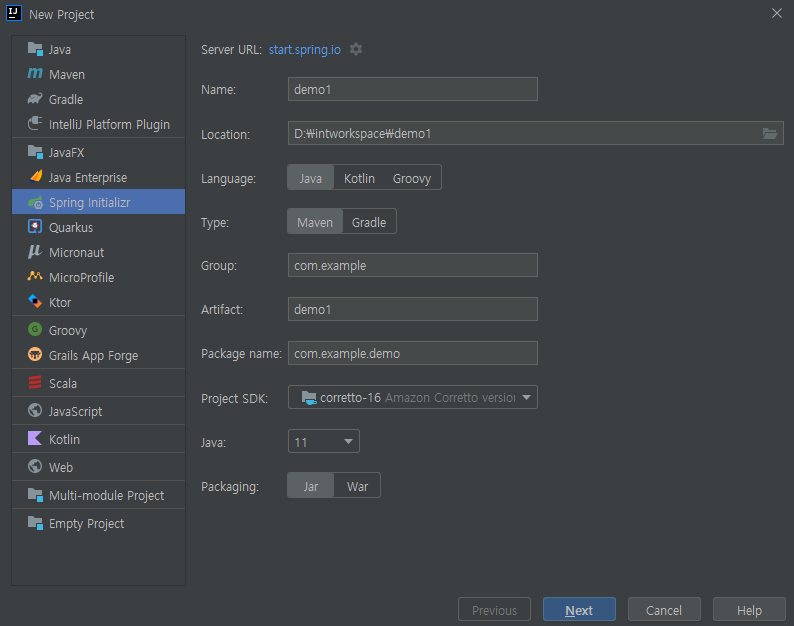Choose Kotlin in project list

(99, 439)
